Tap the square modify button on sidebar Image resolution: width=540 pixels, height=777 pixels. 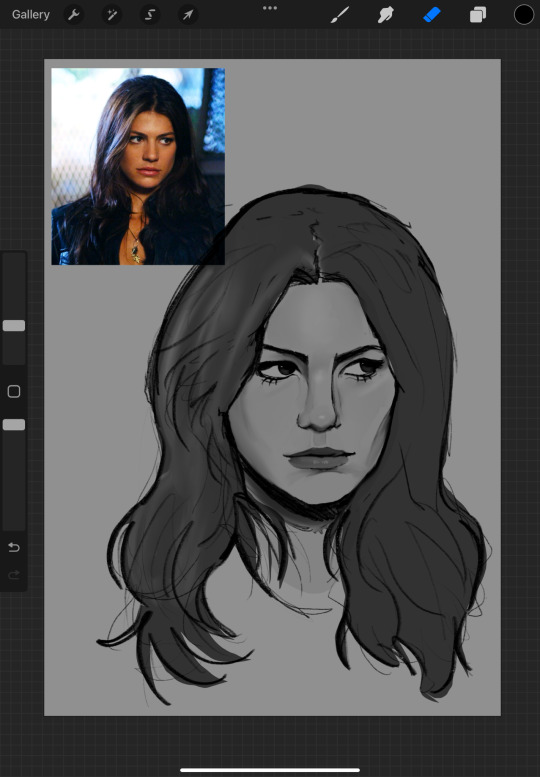[14, 391]
